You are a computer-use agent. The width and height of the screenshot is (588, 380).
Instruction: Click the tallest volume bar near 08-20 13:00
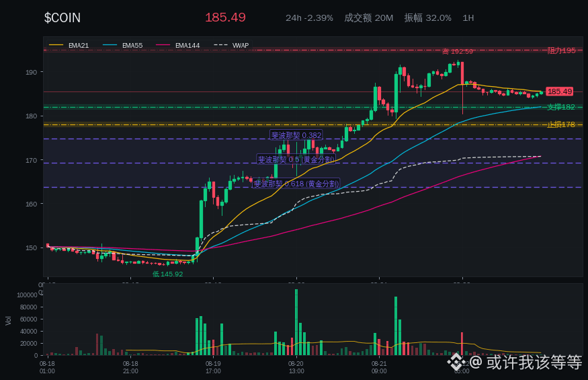296,322
